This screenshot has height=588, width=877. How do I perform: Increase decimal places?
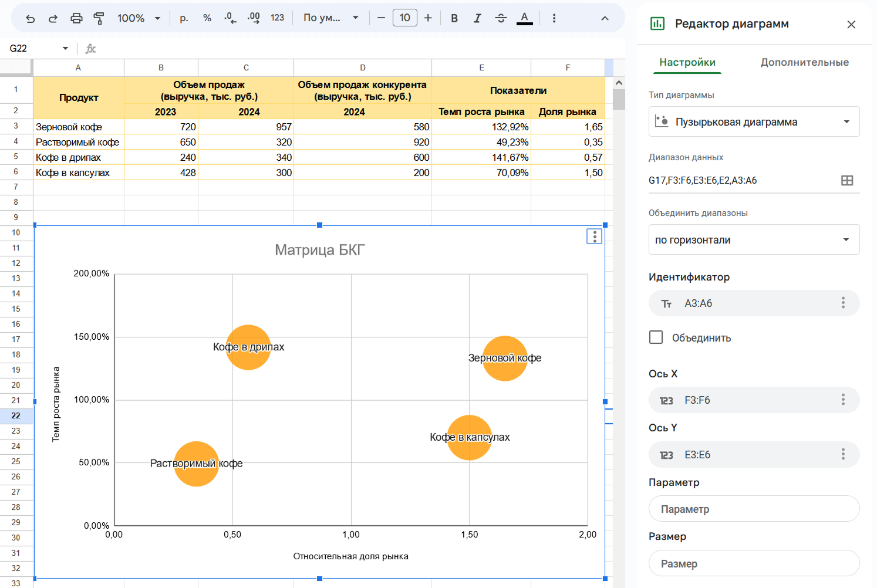(254, 18)
